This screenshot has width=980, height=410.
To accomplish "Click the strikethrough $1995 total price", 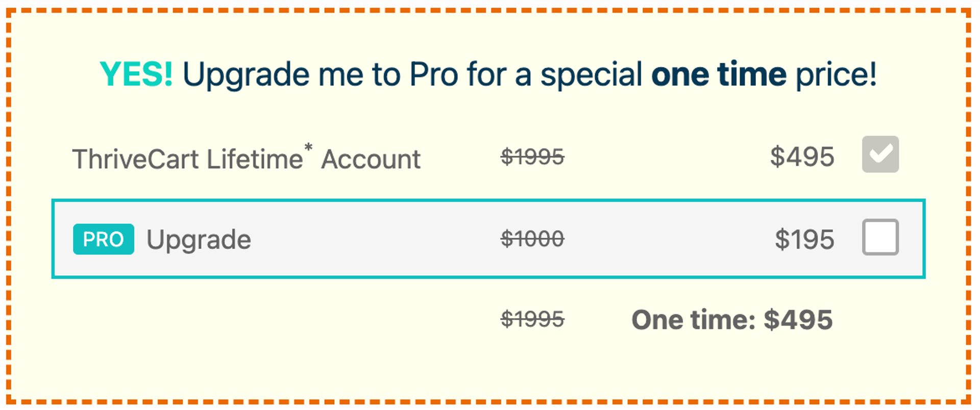I will (x=532, y=319).
